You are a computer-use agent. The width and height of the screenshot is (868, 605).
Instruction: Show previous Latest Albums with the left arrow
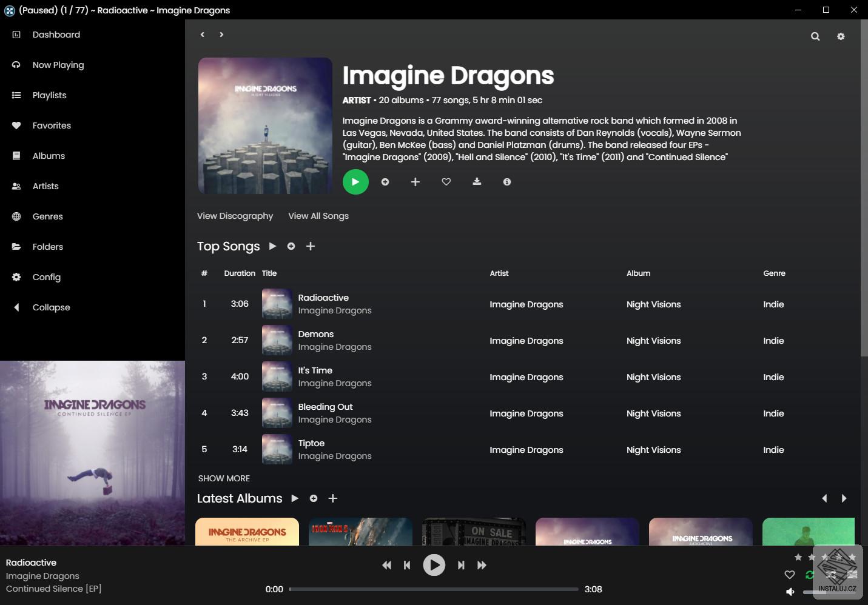tap(824, 498)
